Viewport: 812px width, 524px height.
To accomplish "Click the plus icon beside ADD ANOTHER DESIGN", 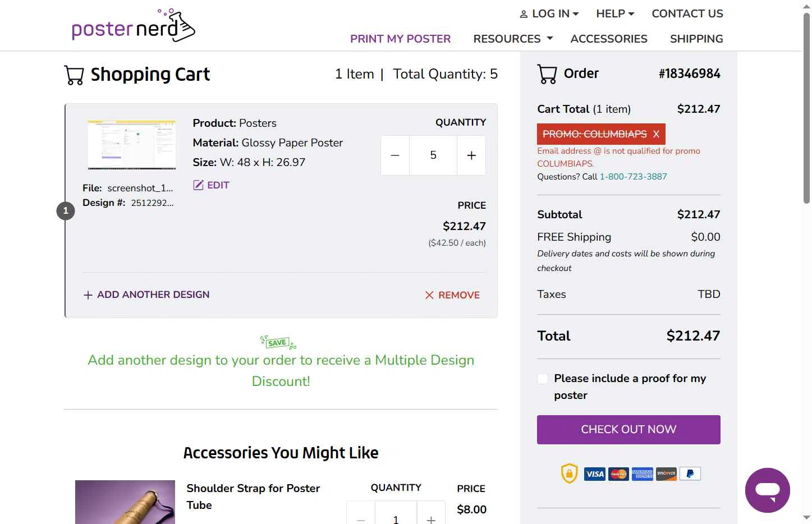I will [x=88, y=295].
